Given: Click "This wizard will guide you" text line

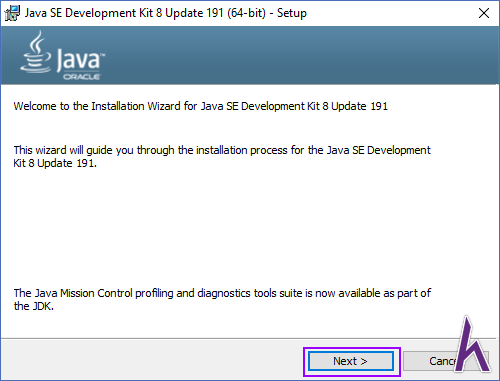Looking at the screenshot, I should tap(222, 150).
